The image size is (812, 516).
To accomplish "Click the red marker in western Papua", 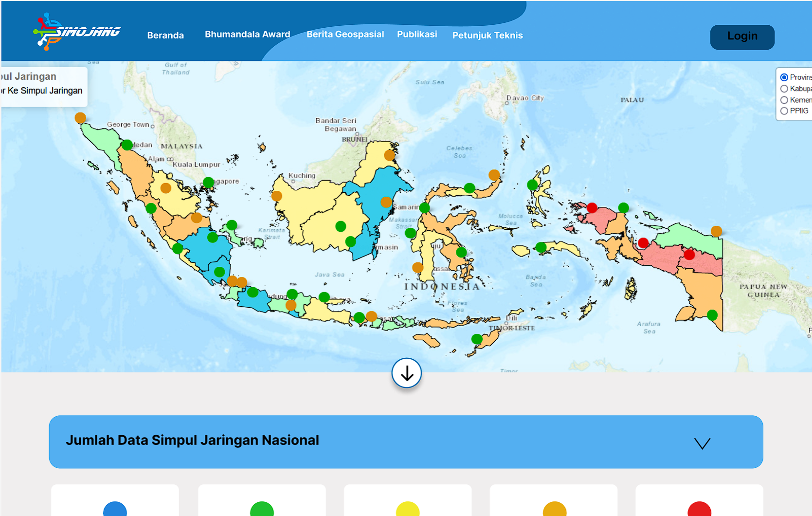I will 592,208.
